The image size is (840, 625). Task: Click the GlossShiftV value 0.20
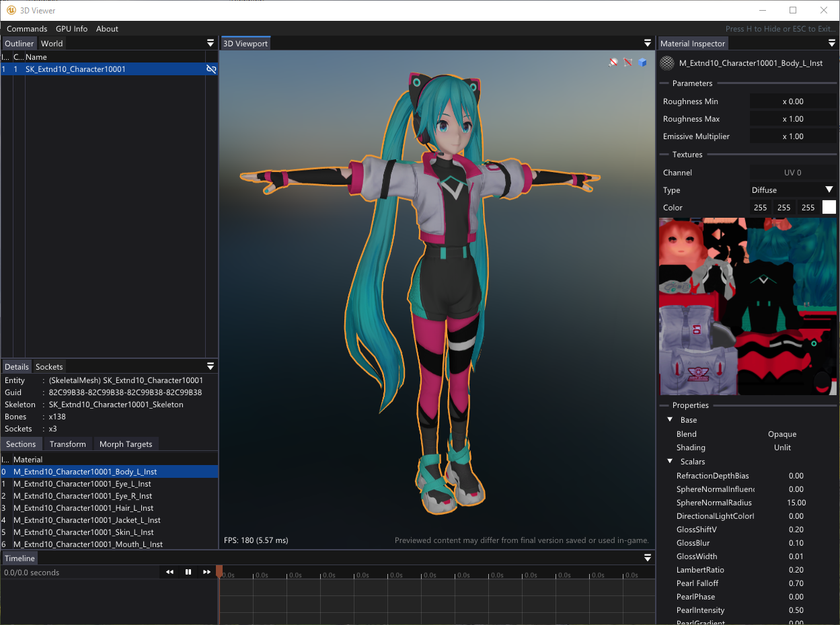click(x=796, y=530)
